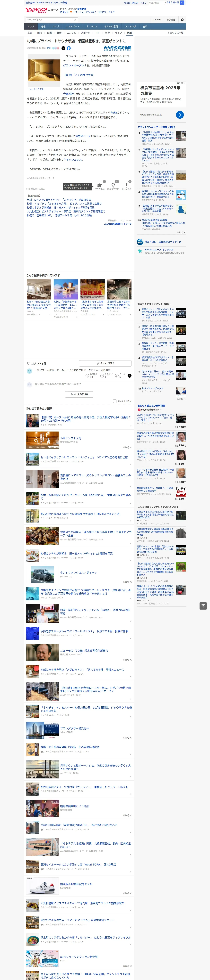
Task: Open 【写真】「ろ」のサウナ室 link
Action: click(x=78, y=75)
